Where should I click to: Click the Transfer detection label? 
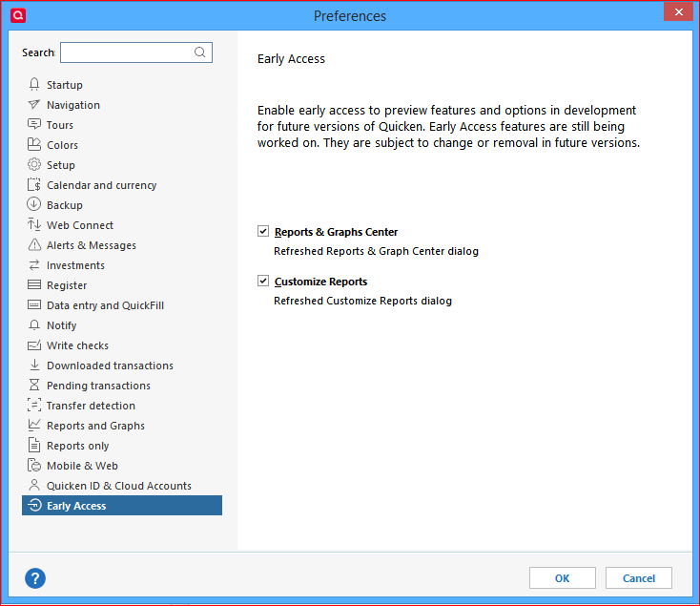tap(91, 406)
